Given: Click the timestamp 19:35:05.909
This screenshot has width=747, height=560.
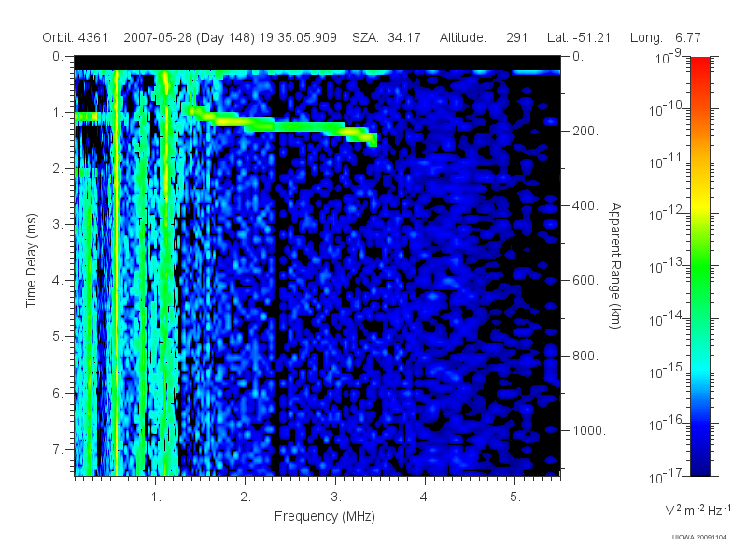Looking at the screenshot, I should [x=298, y=37].
